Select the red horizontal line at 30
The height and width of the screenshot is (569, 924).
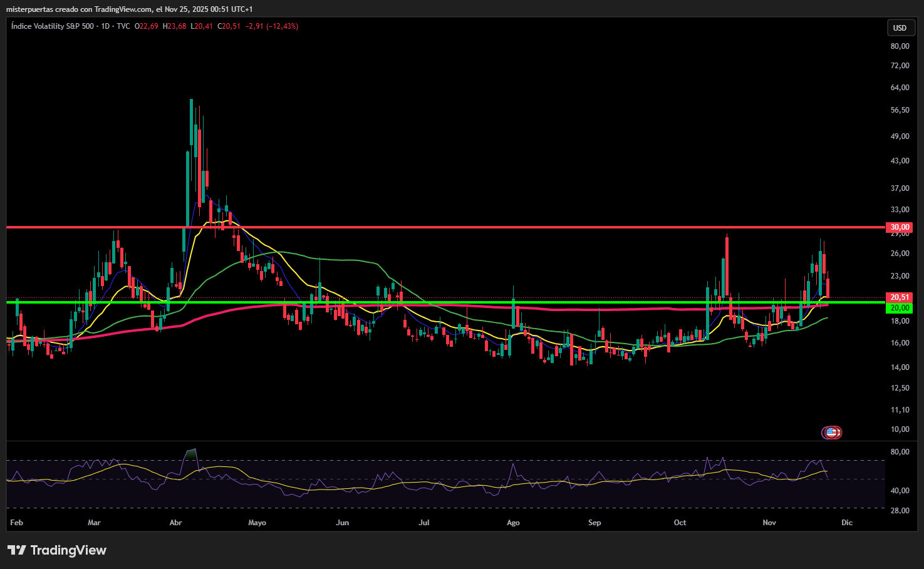tap(446, 227)
